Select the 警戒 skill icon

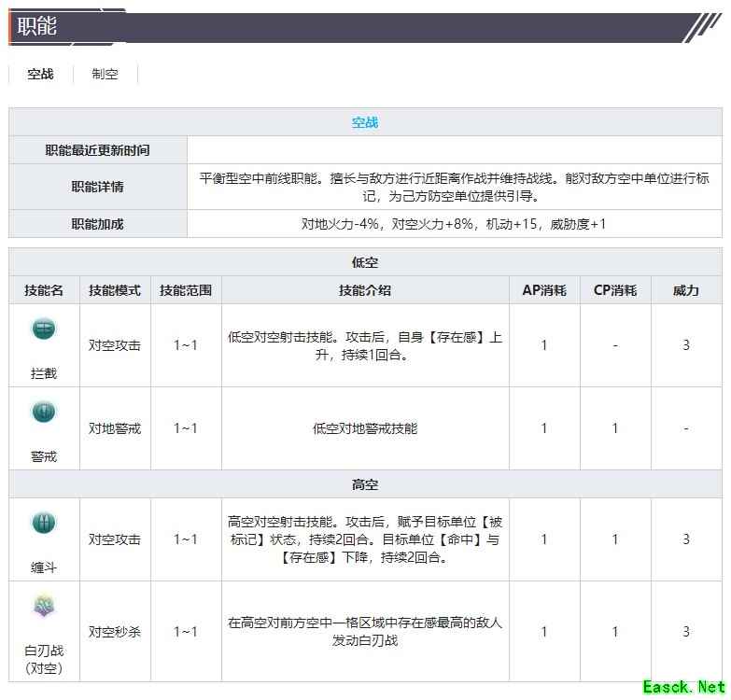(44, 413)
